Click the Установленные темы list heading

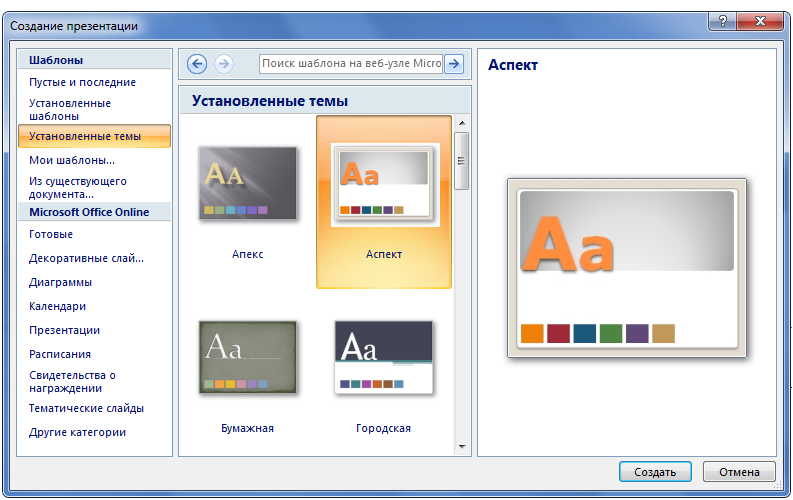coord(270,101)
